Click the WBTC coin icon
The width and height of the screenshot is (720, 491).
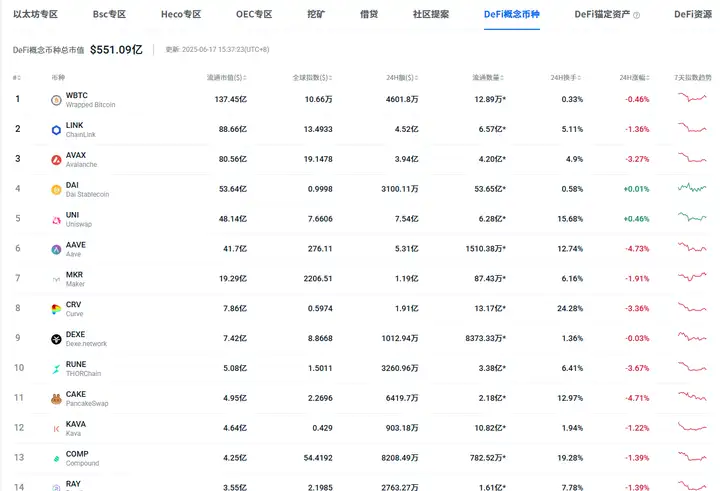(56, 100)
